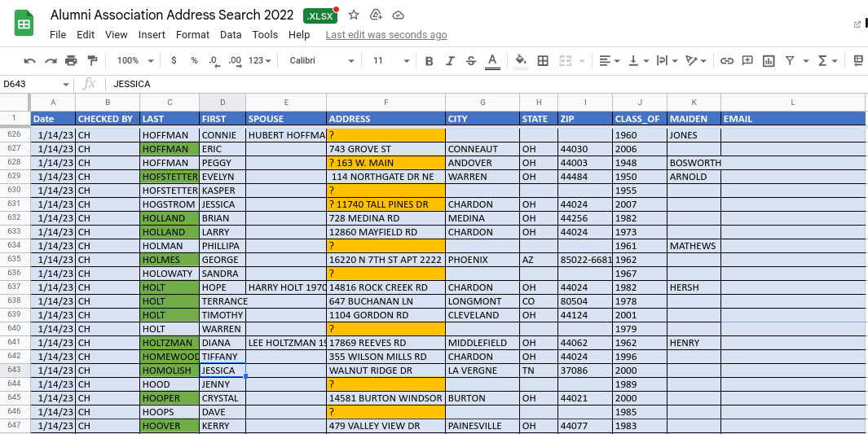This screenshot has width=868, height=434.
Task: Select cell with ? 163 W. MAIN
Action: click(x=386, y=163)
